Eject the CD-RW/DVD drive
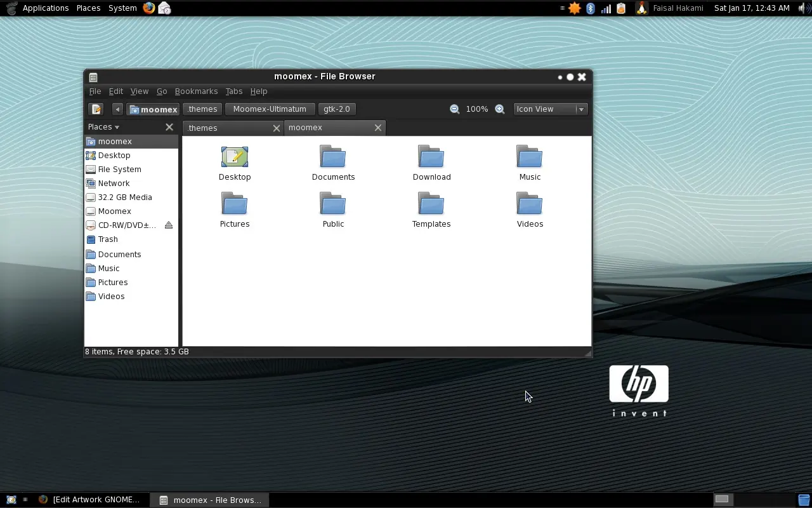 (x=169, y=225)
